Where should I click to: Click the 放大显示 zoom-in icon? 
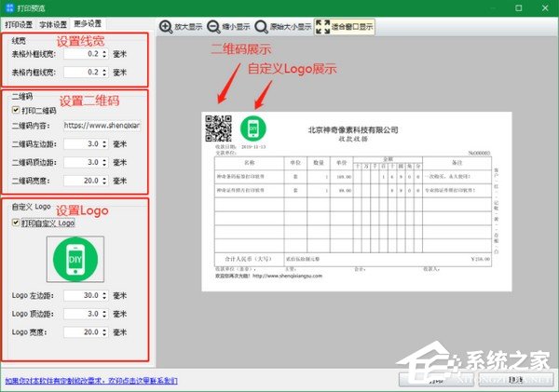(166, 27)
